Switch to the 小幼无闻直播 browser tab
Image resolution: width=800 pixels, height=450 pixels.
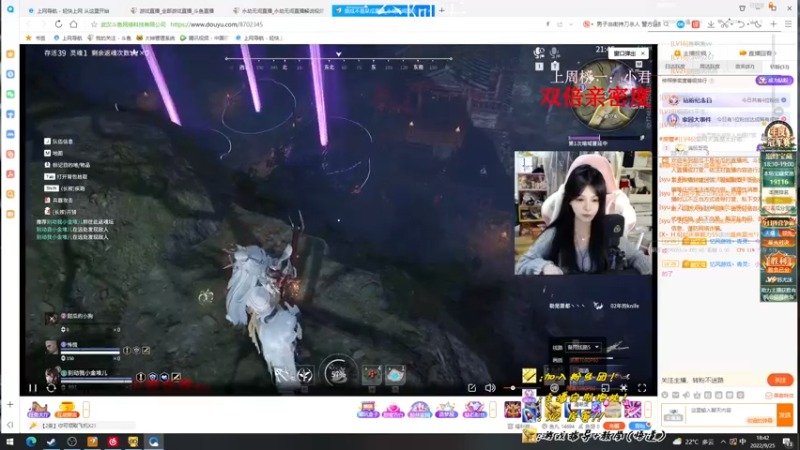coord(278,10)
